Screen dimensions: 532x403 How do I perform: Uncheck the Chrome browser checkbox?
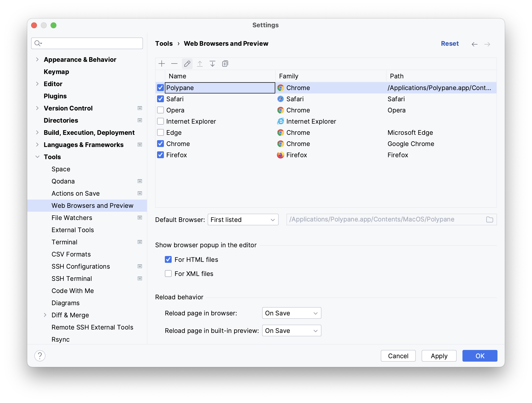tap(160, 144)
